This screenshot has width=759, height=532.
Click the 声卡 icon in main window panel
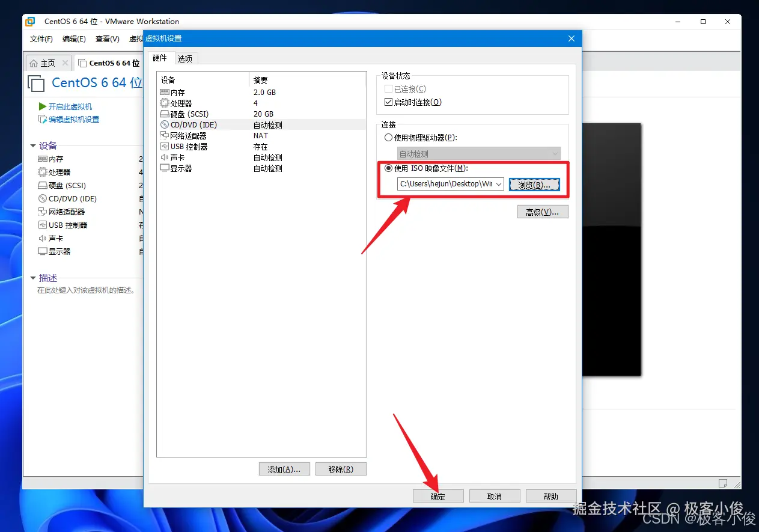point(42,238)
